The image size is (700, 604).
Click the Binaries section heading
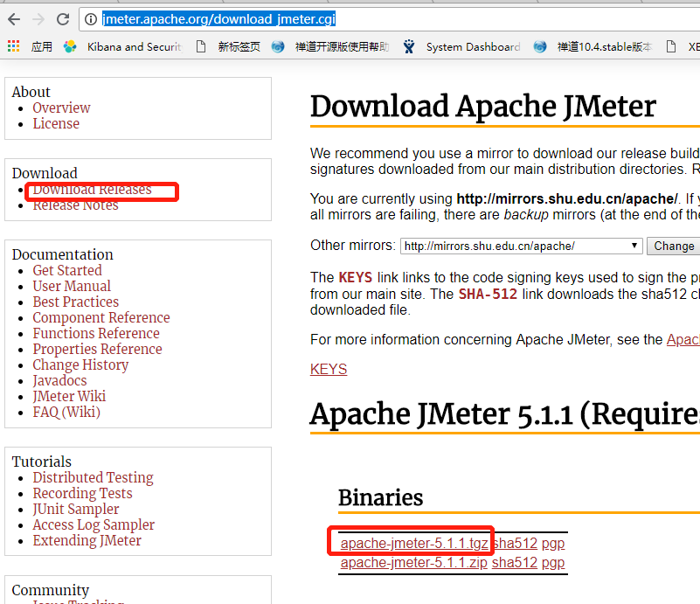(x=380, y=497)
